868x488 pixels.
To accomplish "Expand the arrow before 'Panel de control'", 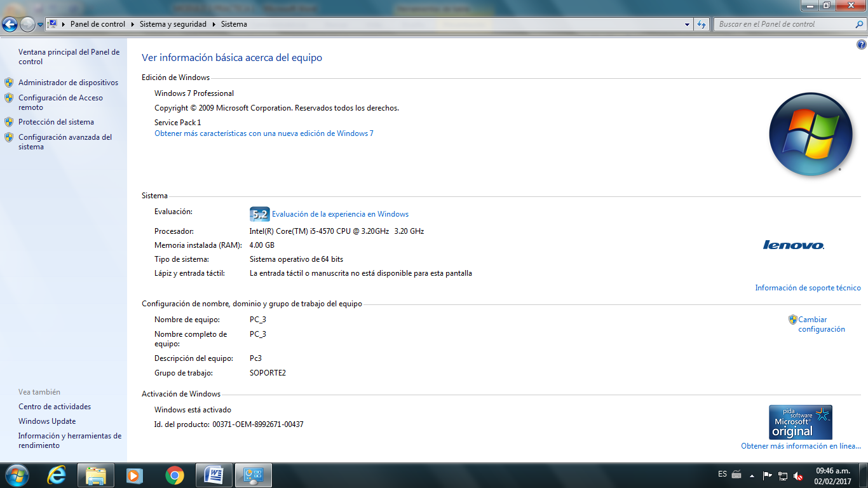I will 64,24.
